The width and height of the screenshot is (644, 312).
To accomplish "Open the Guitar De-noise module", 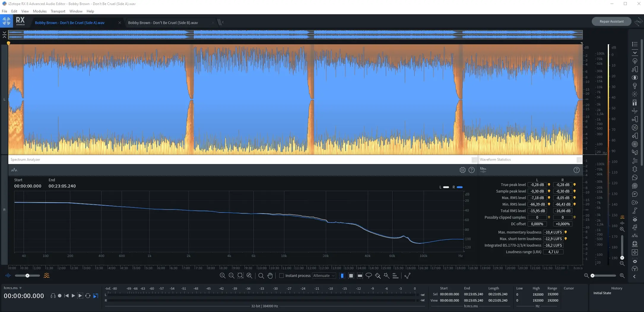I will click(x=635, y=202).
